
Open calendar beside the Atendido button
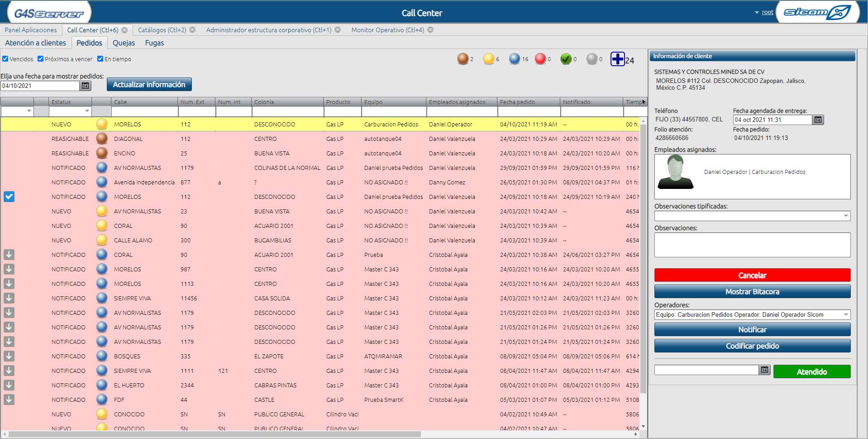coord(764,370)
